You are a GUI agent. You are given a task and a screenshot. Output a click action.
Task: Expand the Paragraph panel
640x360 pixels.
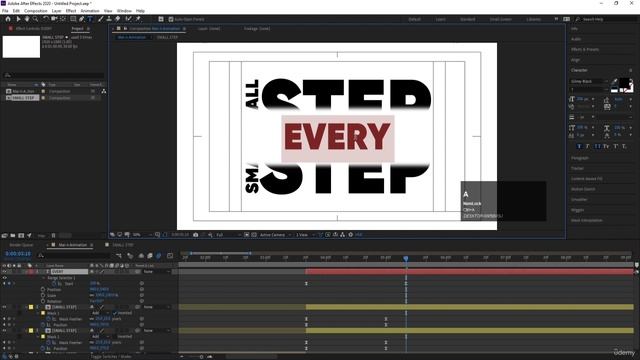(x=580, y=158)
